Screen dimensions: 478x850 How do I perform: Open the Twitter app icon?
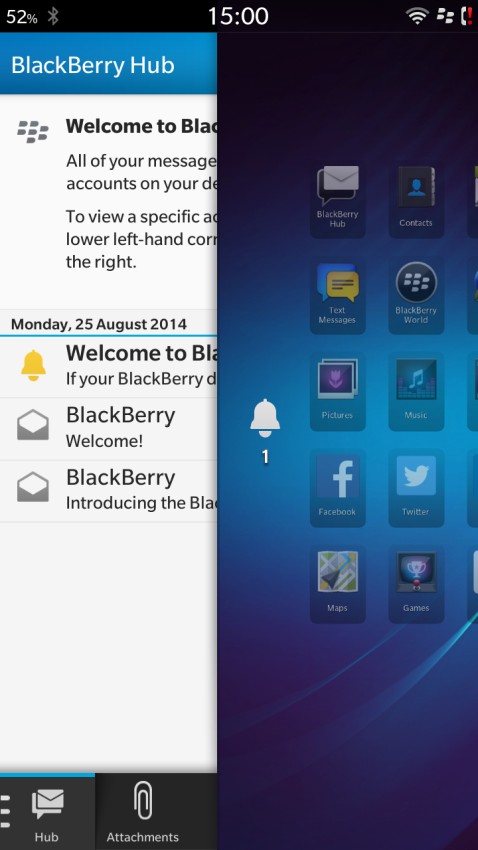pyautogui.click(x=416, y=488)
